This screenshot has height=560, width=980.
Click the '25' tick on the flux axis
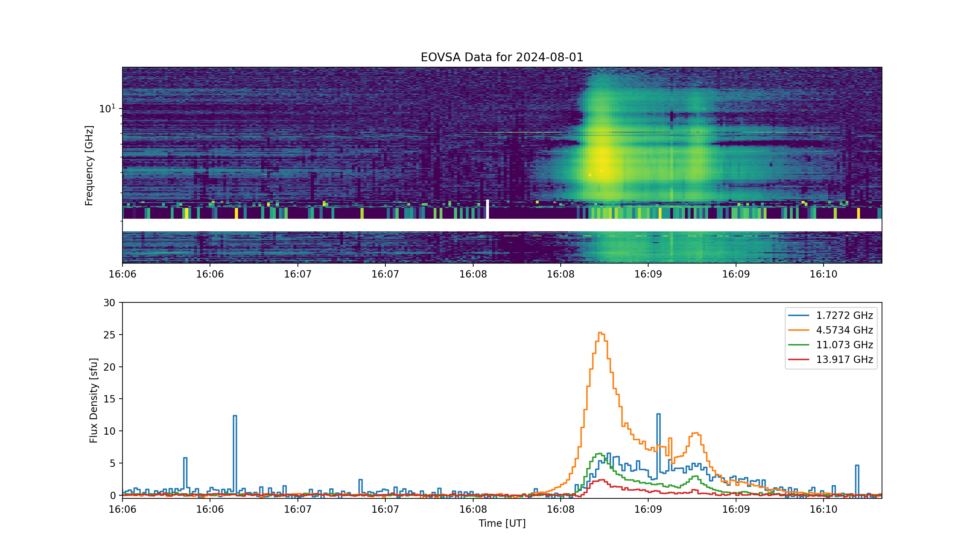[x=109, y=335]
